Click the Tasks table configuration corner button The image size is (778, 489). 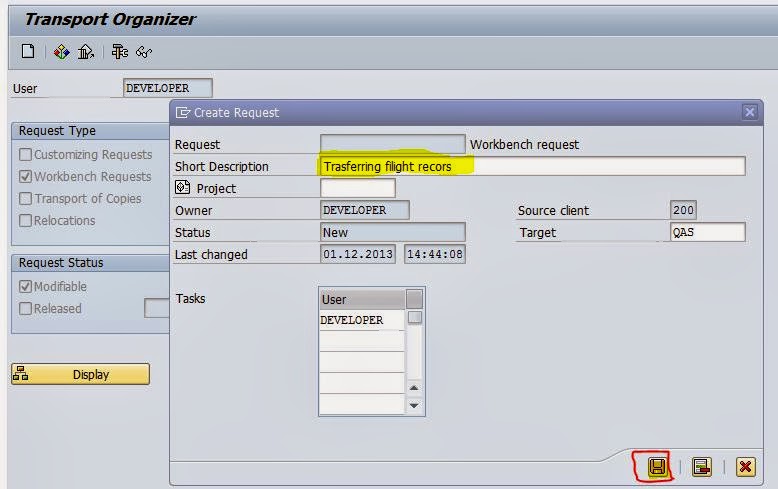point(414,299)
